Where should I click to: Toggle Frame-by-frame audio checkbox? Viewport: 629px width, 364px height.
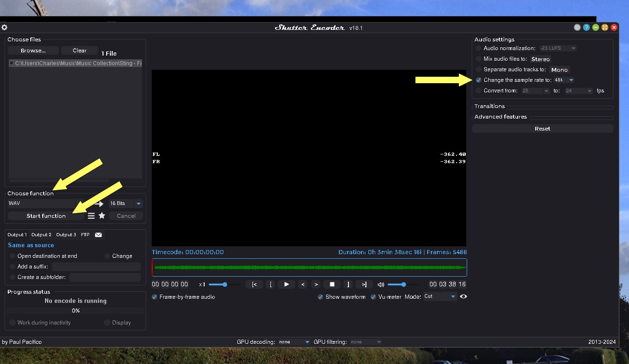(x=155, y=297)
